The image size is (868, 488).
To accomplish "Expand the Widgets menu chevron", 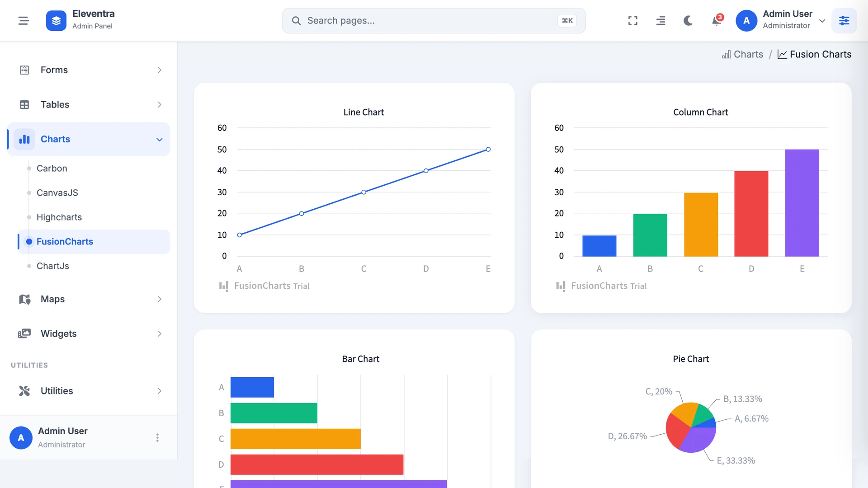I will tap(159, 333).
